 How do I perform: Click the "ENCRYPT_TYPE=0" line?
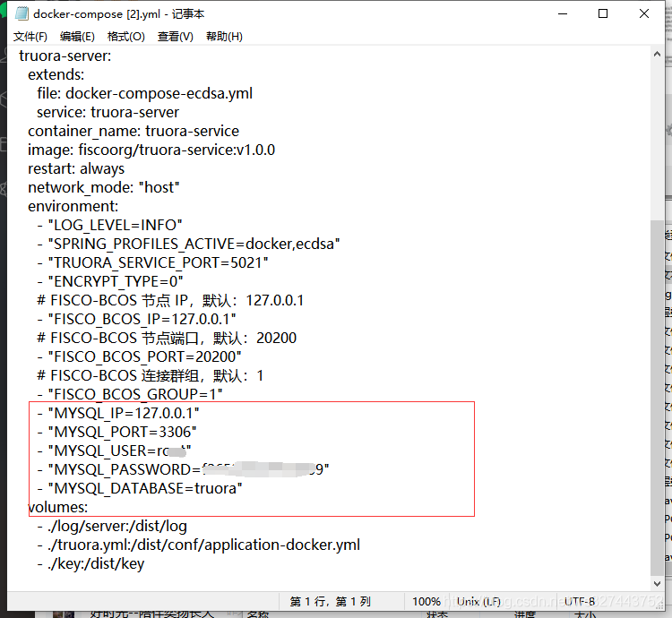(110, 282)
